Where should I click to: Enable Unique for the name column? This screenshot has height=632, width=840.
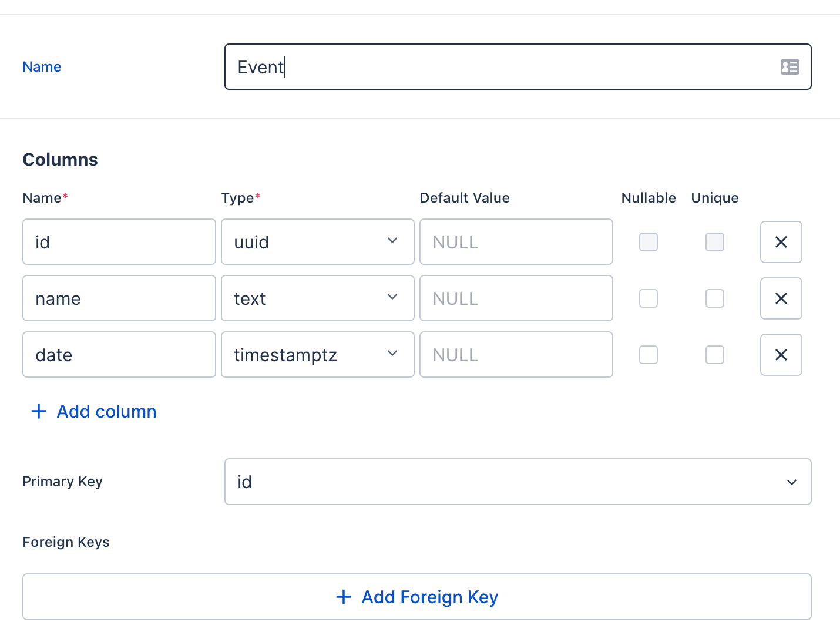click(714, 298)
